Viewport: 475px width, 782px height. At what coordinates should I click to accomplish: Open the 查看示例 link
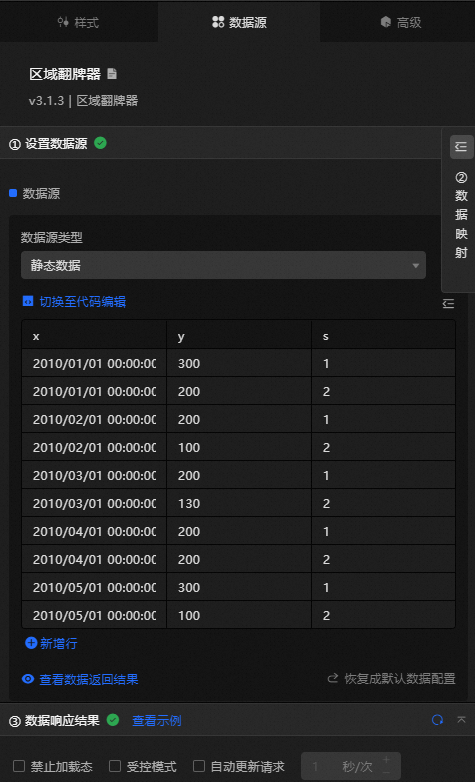[x=157, y=720]
